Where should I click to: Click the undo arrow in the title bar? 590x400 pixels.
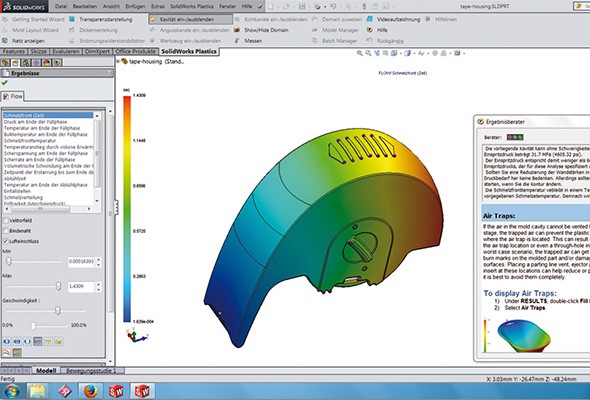click(x=333, y=6)
